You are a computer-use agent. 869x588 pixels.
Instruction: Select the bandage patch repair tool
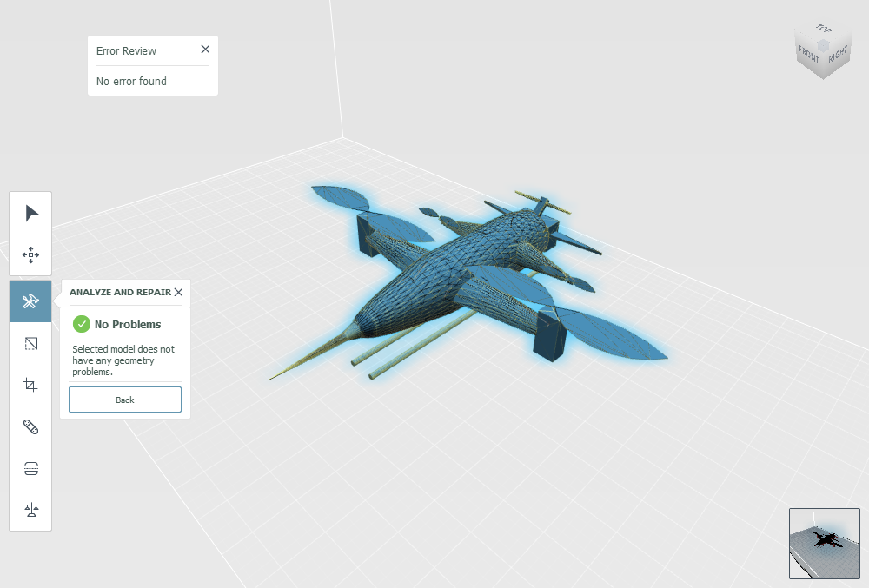coord(30,426)
